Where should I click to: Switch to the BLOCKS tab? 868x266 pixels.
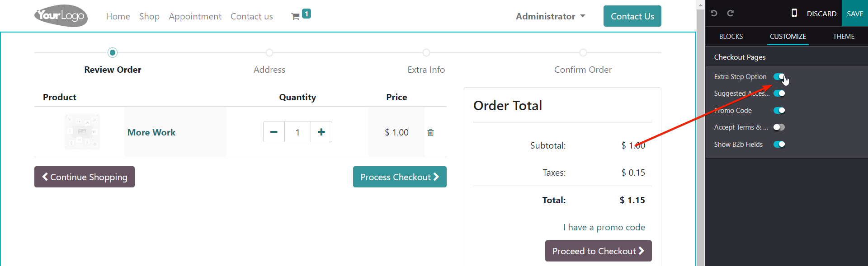click(x=731, y=37)
